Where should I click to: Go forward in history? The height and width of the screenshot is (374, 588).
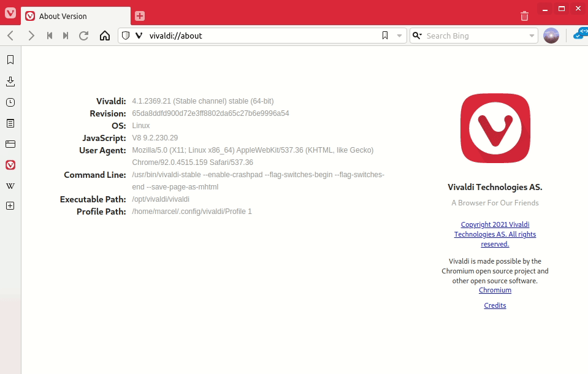(x=31, y=36)
